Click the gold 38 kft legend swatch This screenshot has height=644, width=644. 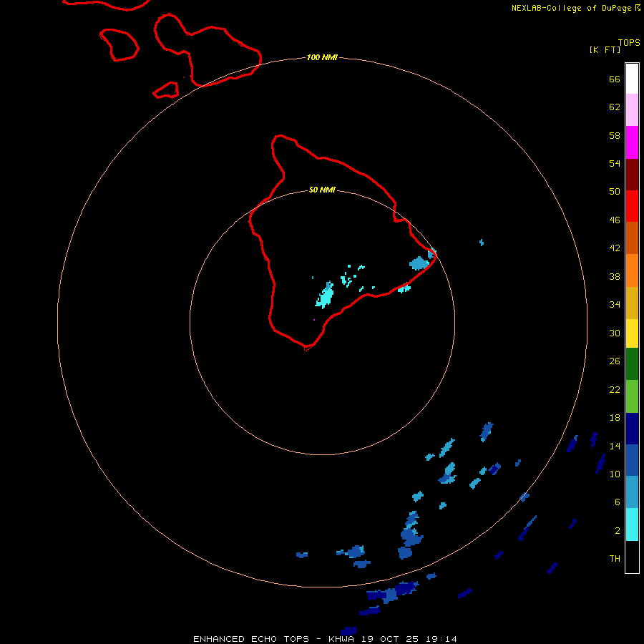point(632,303)
